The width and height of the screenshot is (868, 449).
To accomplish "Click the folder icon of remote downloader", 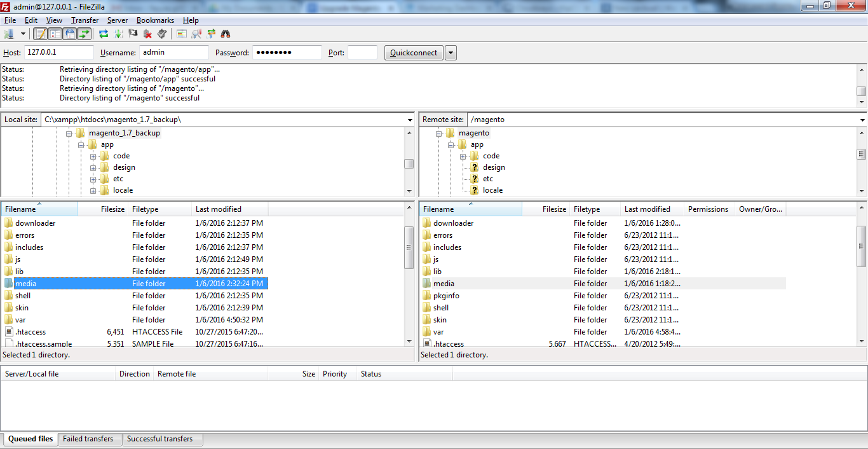I will pos(426,223).
